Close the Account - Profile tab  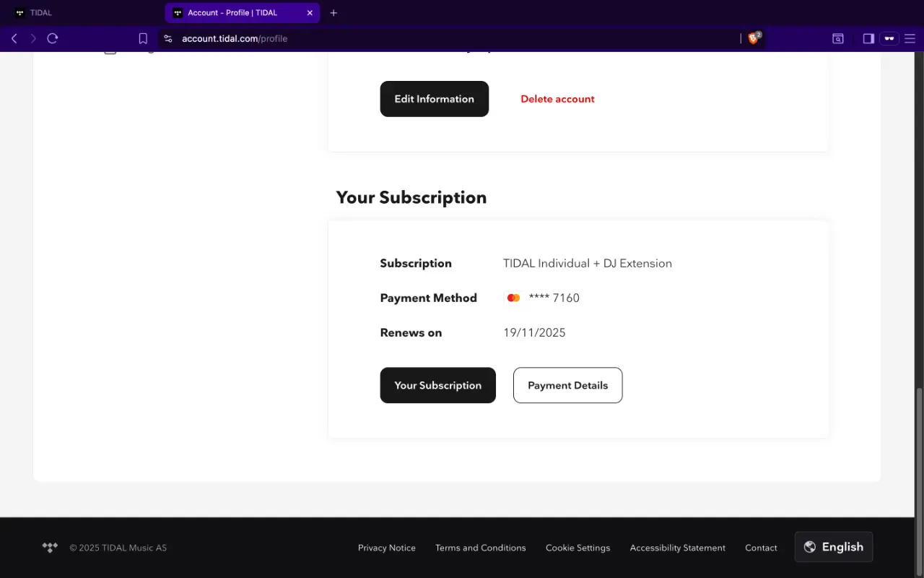pos(310,13)
